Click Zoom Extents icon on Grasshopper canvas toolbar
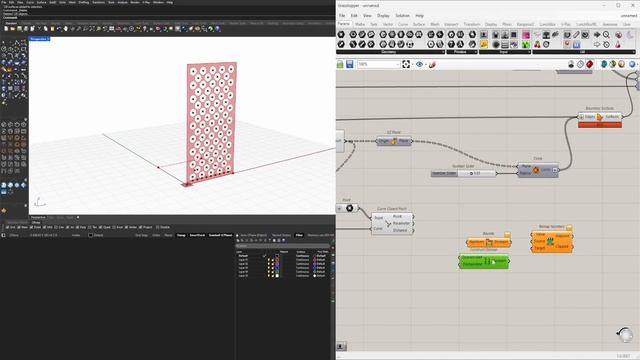640x360 pixels. [x=406, y=64]
